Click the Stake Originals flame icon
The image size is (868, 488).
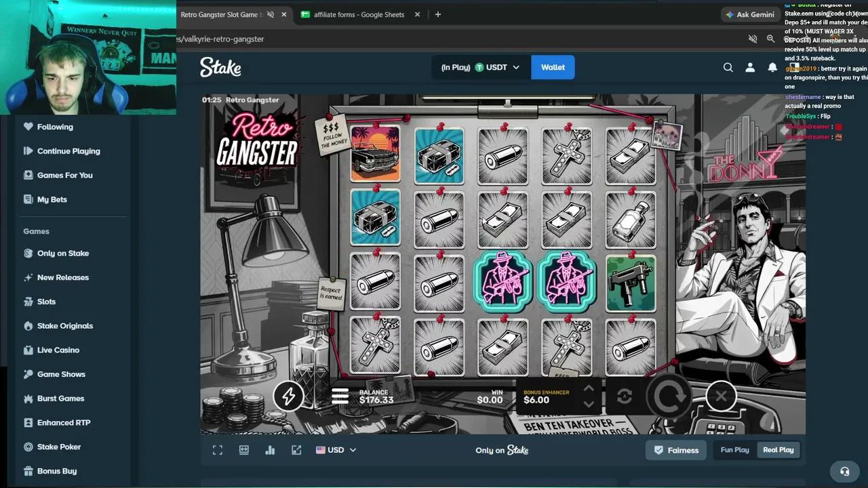coord(28,325)
